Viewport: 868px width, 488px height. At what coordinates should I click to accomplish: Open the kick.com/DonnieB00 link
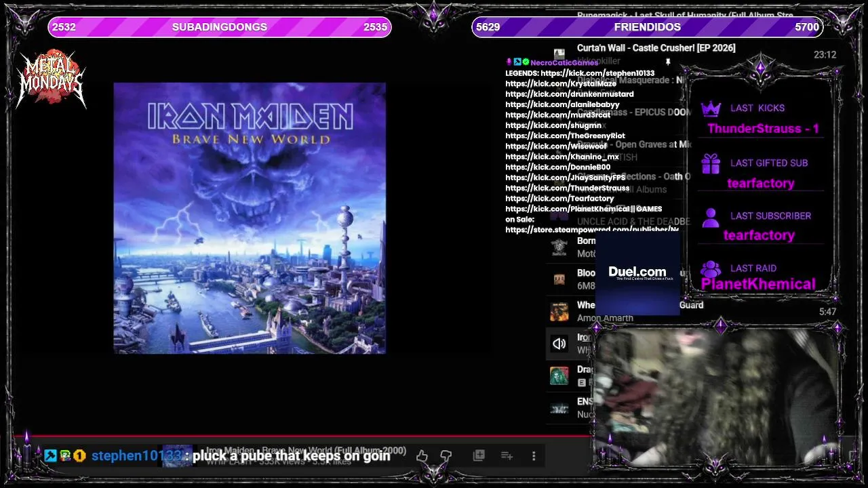pyautogui.click(x=557, y=167)
